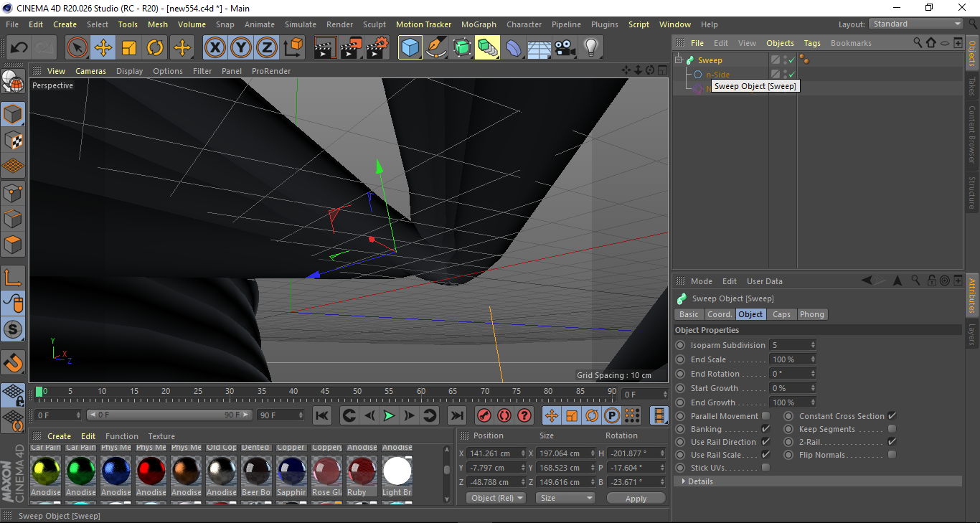
Task: Activate the Scale tool
Action: (x=129, y=48)
